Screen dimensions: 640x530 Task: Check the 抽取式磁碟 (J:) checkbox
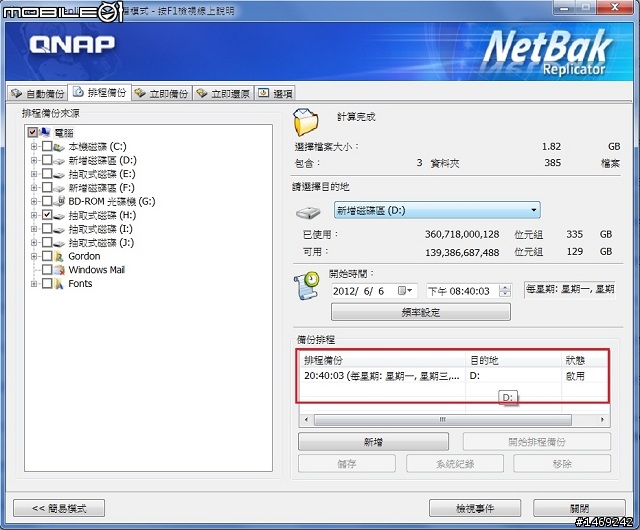47,242
